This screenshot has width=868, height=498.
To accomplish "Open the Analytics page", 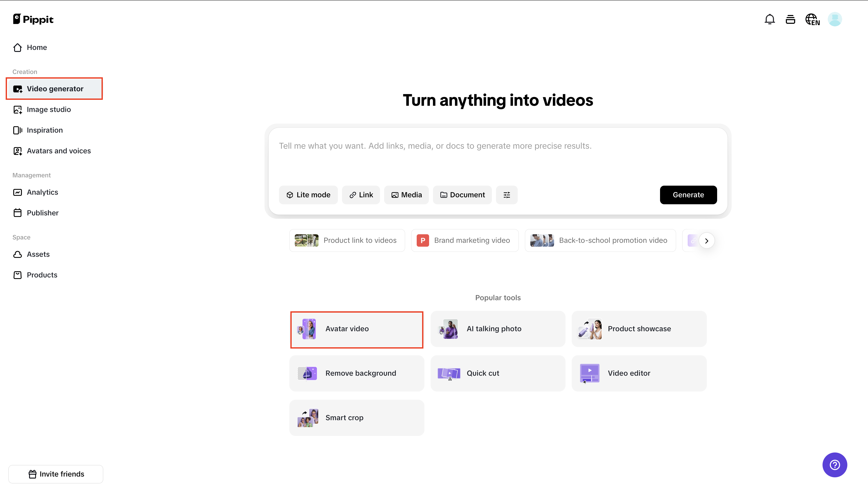I will (42, 192).
